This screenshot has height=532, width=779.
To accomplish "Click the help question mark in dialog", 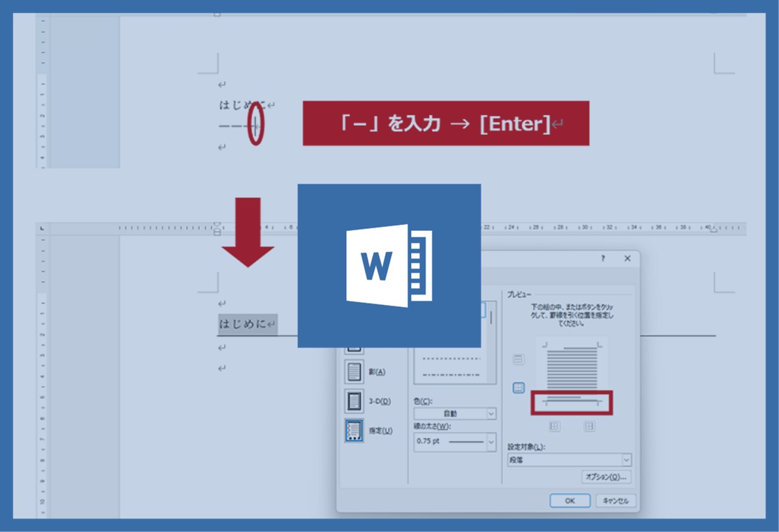I will pos(603,258).
